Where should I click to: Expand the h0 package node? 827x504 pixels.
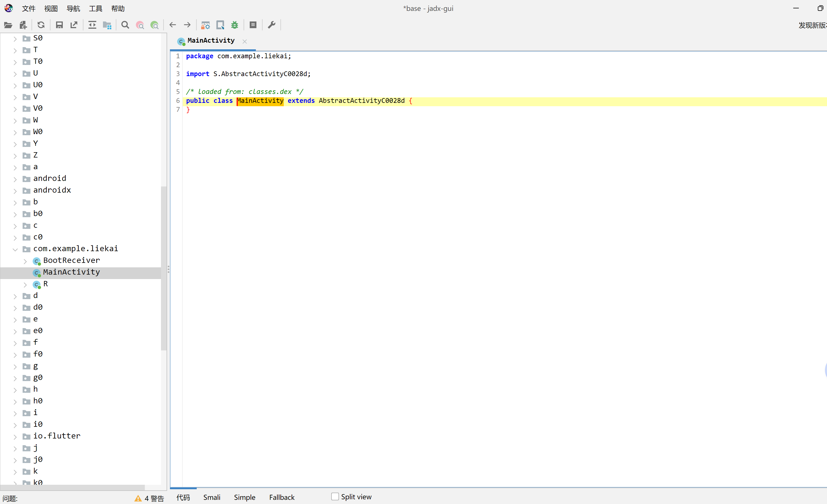(15, 401)
